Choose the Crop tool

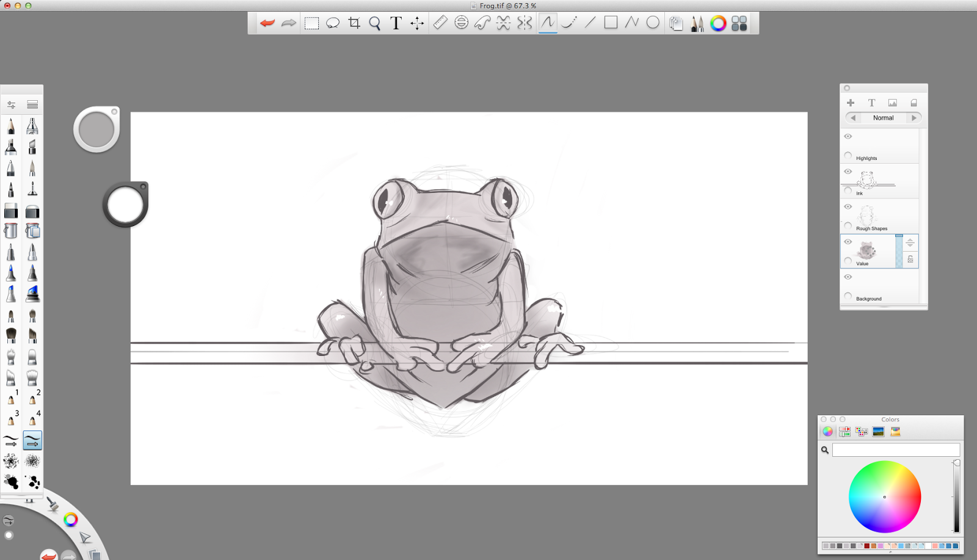click(x=354, y=23)
